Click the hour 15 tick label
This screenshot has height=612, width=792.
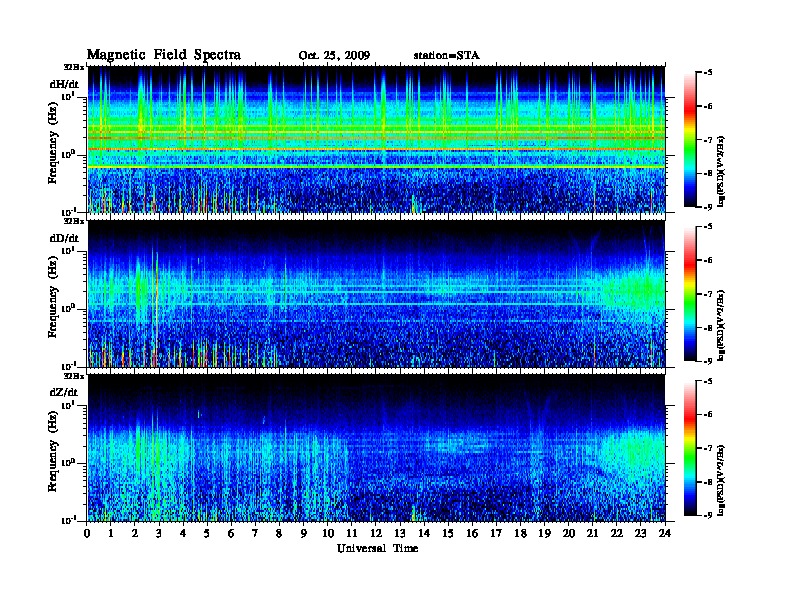point(448,534)
